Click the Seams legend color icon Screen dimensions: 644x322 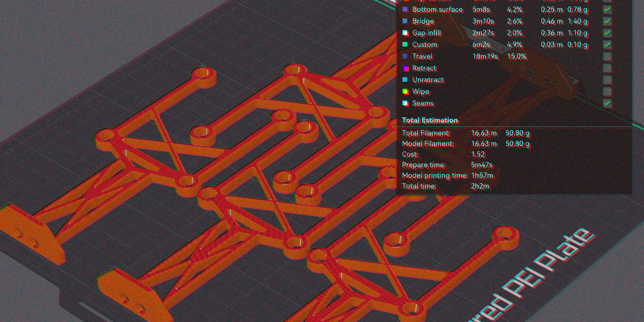405,103
